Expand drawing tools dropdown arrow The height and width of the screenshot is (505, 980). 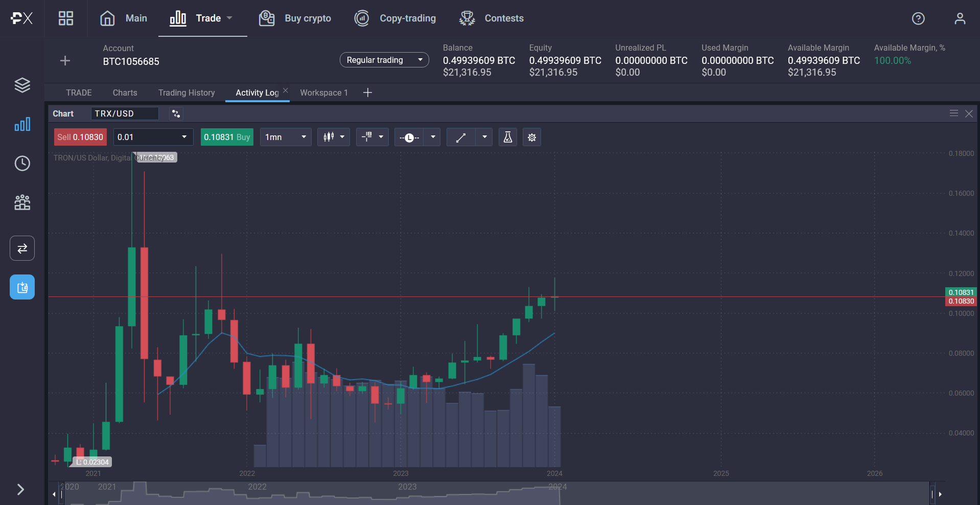tap(484, 137)
